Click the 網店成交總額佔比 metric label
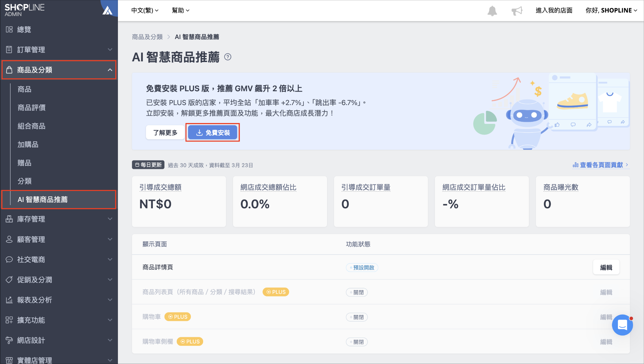The image size is (644, 364). coord(268,187)
